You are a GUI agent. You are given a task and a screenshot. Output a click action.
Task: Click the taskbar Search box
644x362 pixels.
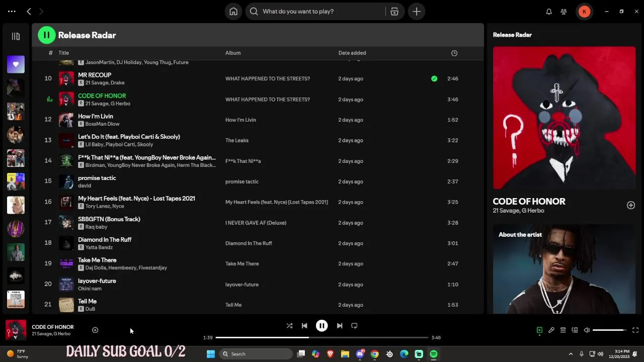coord(257,354)
